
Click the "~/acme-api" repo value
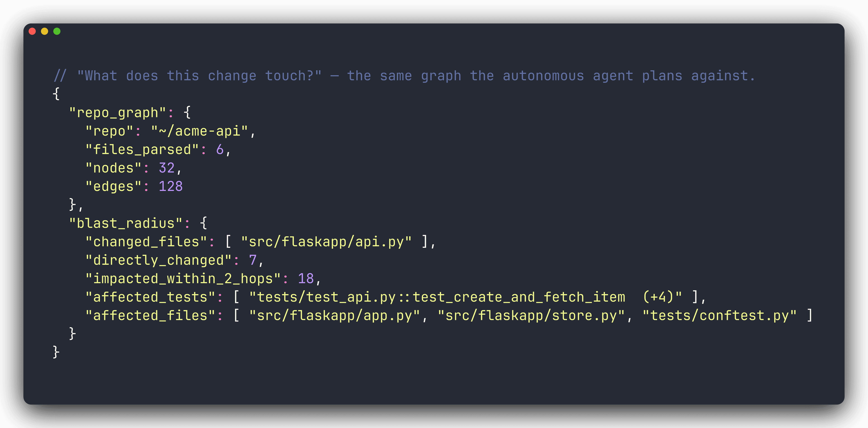199,131
